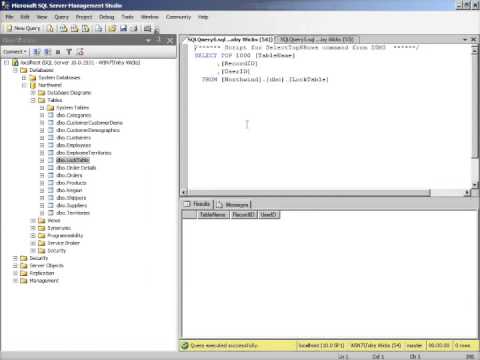This screenshot has height=360, width=480.
Task: Open the View menu
Action: click(x=42, y=17)
